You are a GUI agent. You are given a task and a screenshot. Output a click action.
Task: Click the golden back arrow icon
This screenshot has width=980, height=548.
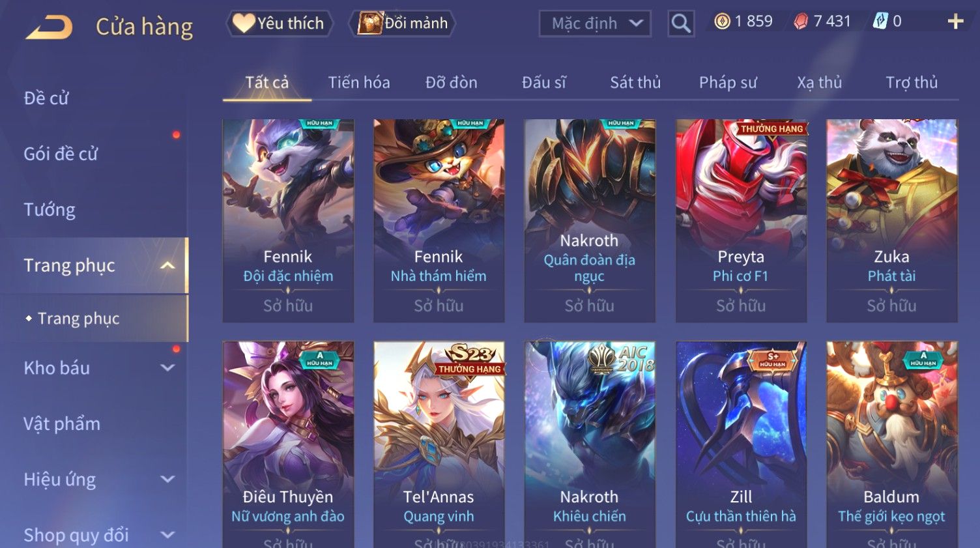click(48, 27)
